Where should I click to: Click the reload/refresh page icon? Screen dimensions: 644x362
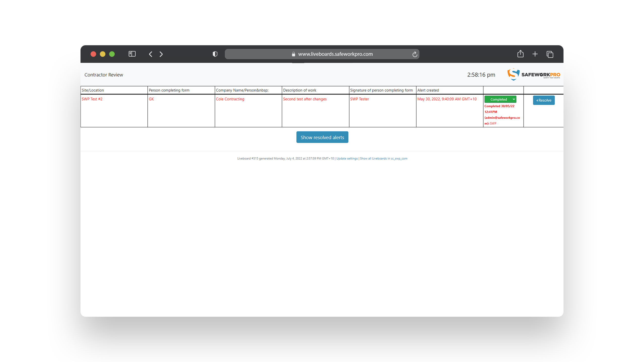pyautogui.click(x=414, y=54)
